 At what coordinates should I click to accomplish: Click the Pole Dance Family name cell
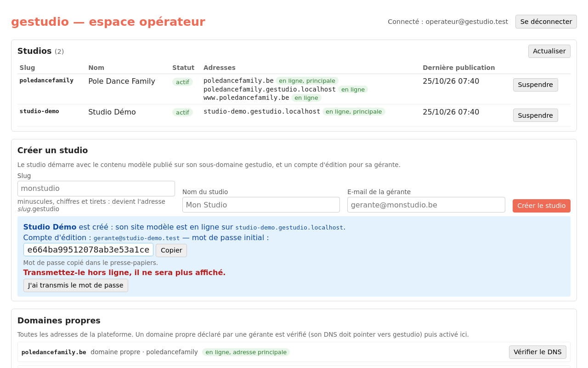pyautogui.click(x=122, y=81)
